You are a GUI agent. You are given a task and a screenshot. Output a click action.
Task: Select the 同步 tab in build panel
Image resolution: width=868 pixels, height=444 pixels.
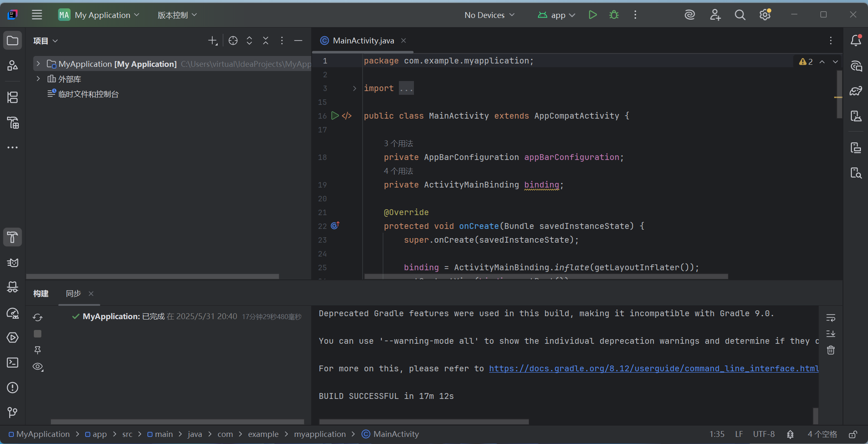[74, 294]
